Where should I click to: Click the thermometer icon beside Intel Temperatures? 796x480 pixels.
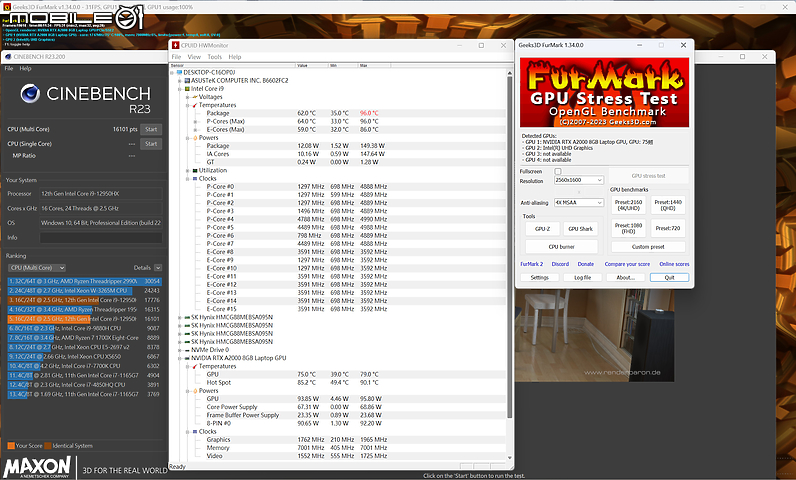(194, 105)
